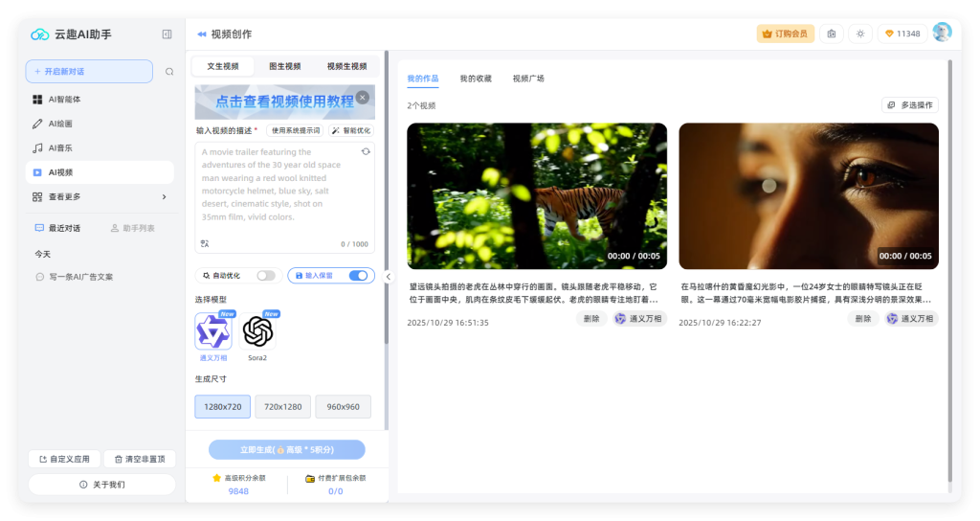Choose the 通义万相 model icon
The width and height of the screenshot is (980, 521).
click(212, 332)
